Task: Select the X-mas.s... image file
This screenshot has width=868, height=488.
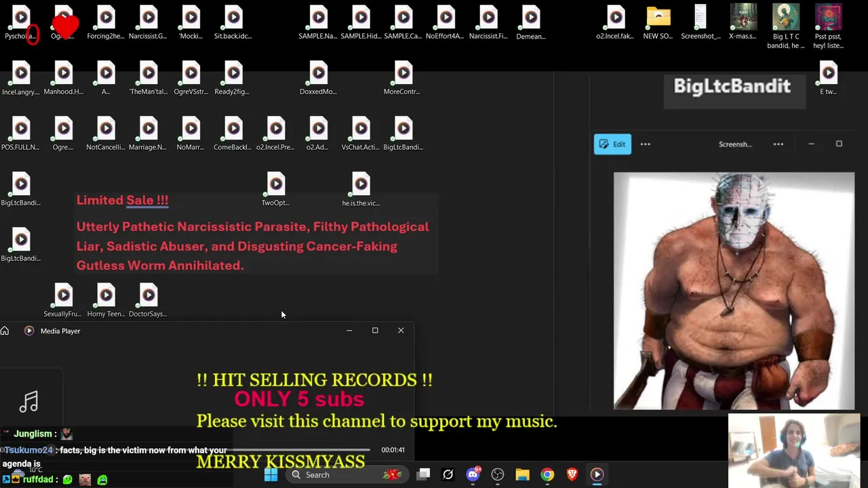Action: [x=743, y=23]
